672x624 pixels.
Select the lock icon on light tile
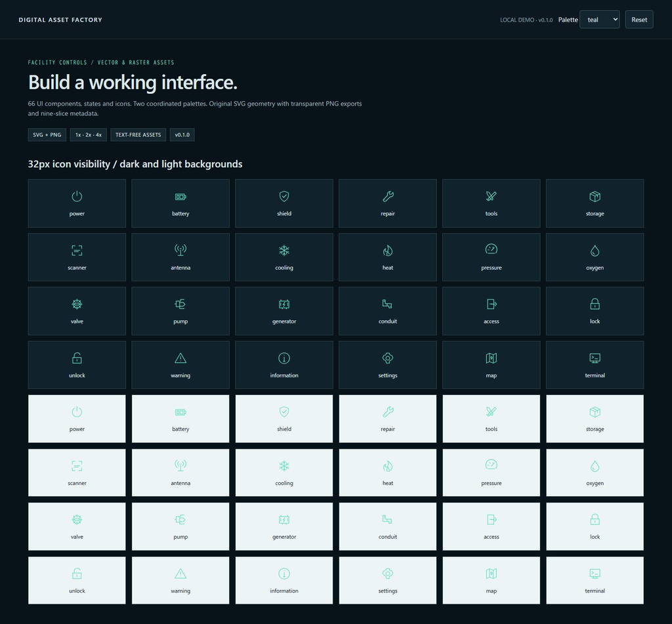tap(595, 520)
